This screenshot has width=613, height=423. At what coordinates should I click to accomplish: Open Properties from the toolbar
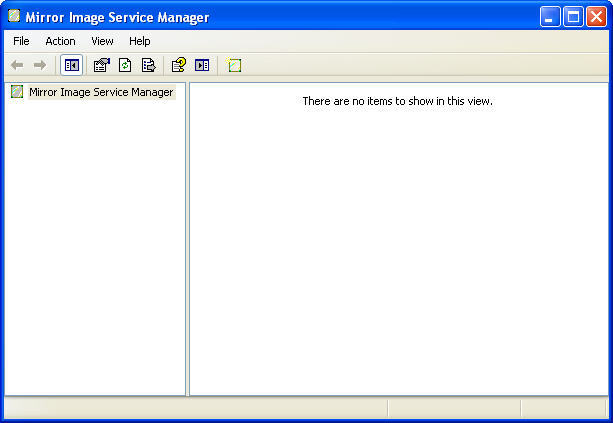pyautogui.click(x=101, y=65)
